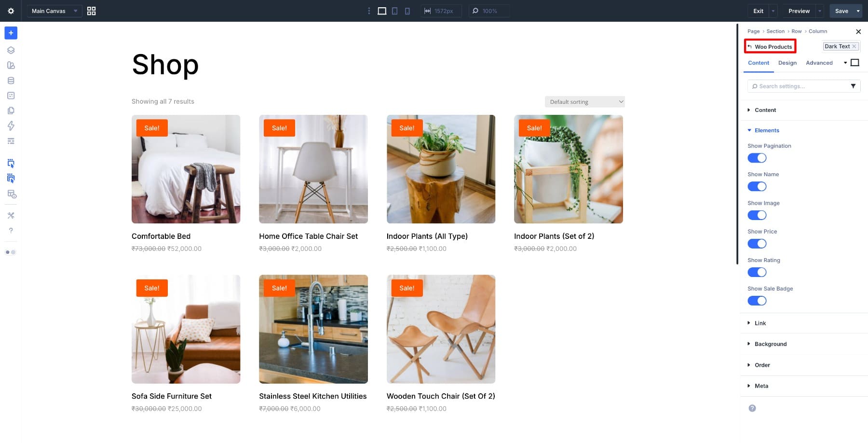
Task: Click the Search settings input field
Action: point(798,86)
